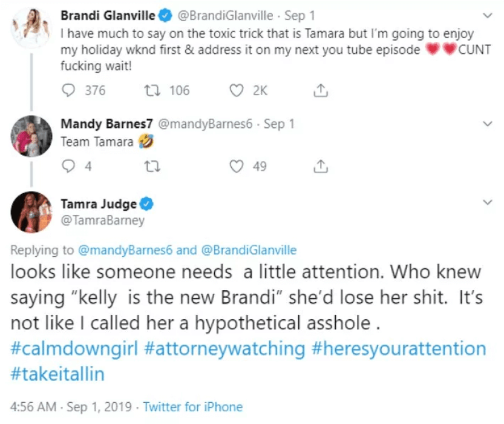View Tamra Judge's profile picture
504x424 pixels.
pos(32,212)
